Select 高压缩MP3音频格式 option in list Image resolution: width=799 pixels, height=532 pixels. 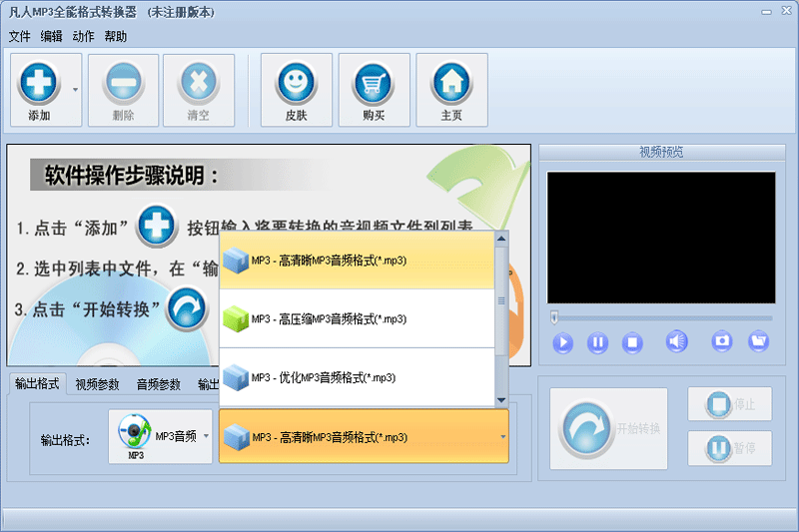(357, 318)
